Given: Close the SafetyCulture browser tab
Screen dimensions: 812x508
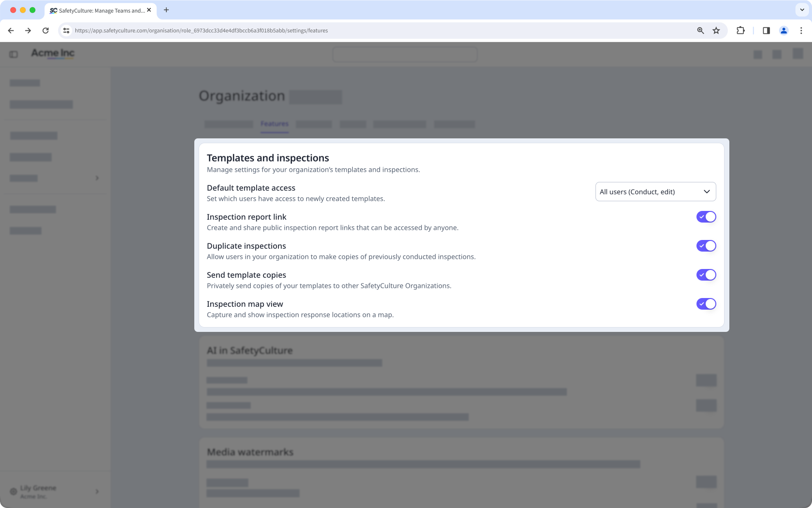Looking at the screenshot, I should tap(149, 10).
